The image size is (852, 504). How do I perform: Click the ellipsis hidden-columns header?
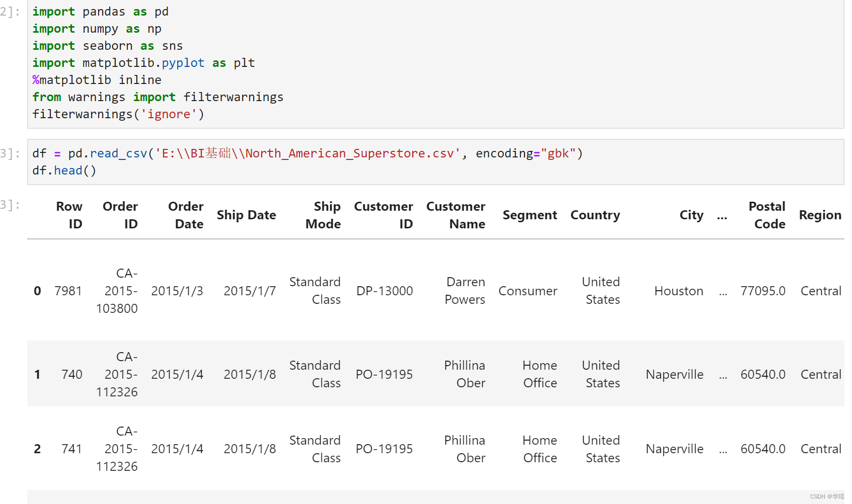tap(722, 216)
